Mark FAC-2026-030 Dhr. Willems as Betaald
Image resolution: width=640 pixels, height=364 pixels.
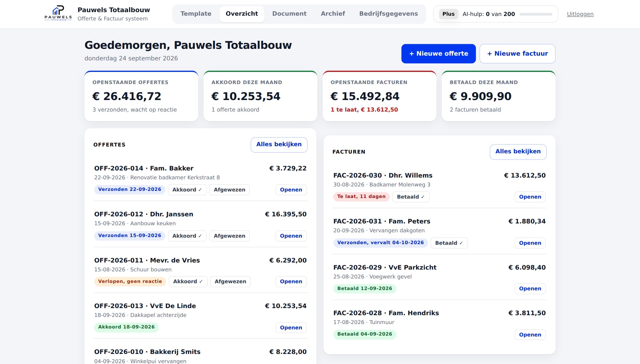click(411, 197)
